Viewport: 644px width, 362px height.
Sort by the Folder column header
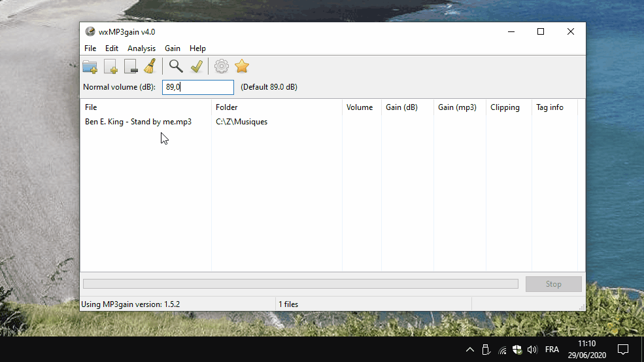[x=277, y=107]
